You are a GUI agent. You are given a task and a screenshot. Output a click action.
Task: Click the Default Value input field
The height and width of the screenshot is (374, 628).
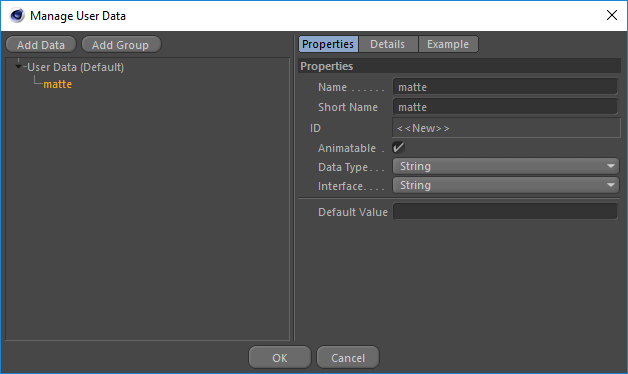[x=505, y=211]
